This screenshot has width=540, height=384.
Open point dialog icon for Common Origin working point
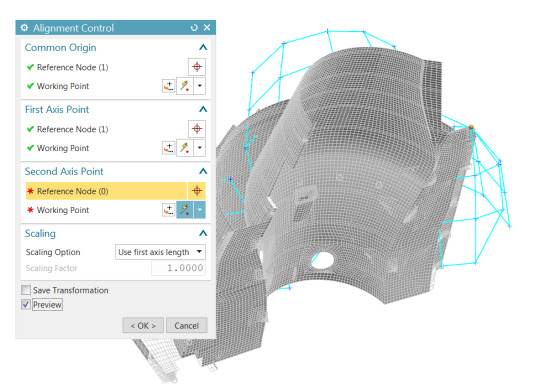(168, 86)
